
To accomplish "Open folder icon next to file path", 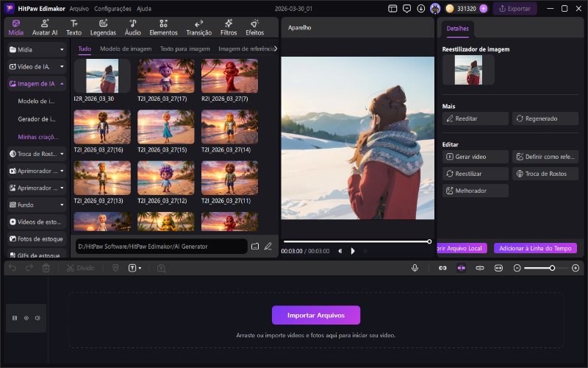I will coord(255,246).
